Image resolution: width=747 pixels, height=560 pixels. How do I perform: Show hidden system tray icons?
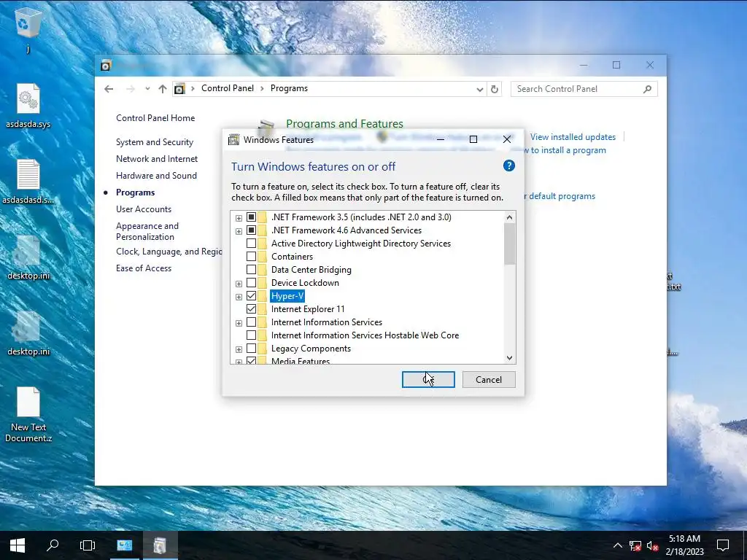[x=617, y=545]
